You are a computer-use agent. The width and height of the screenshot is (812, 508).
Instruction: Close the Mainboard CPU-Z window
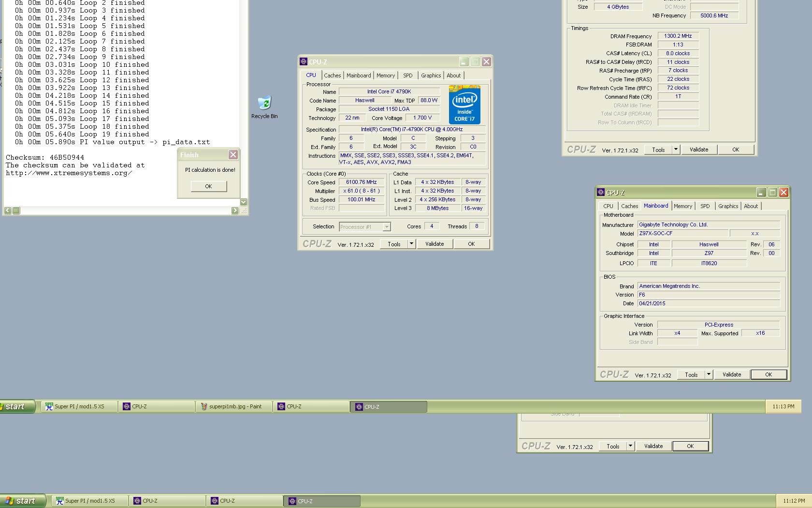[783, 192]
